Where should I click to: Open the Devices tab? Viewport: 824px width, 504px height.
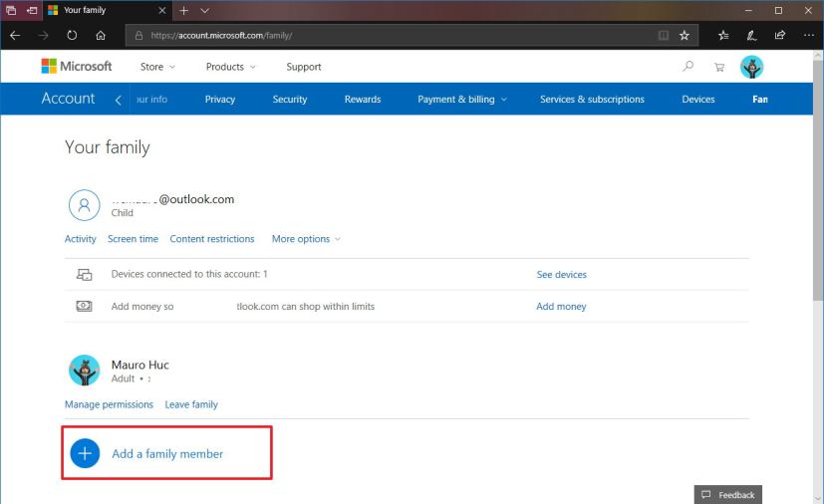[697, 99]
